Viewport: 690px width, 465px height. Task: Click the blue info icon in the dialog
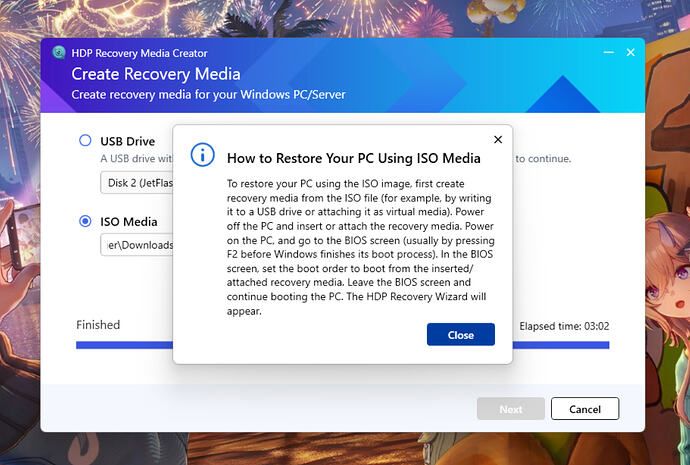203,155
